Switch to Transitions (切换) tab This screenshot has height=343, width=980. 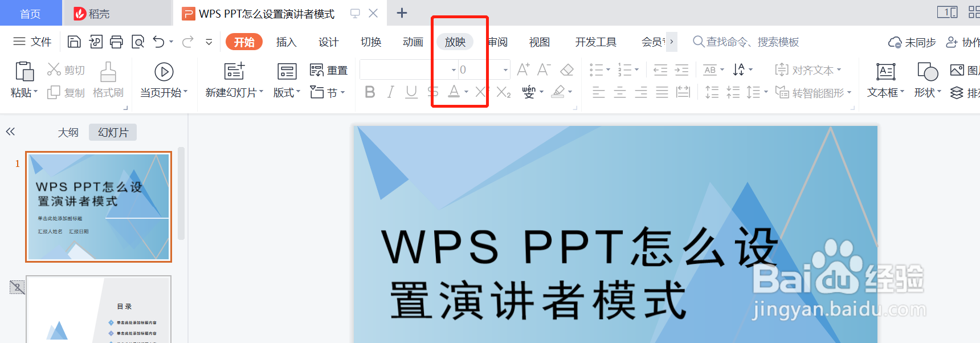pos(371,42)
